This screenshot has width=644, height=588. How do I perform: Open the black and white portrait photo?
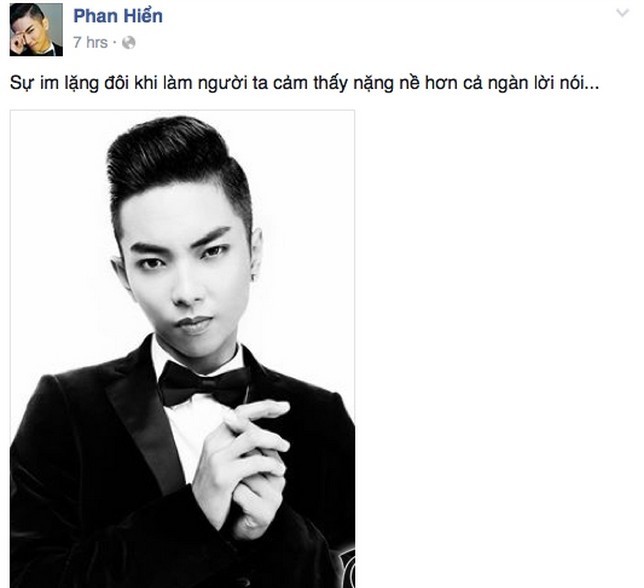click(x=182, y=349)
